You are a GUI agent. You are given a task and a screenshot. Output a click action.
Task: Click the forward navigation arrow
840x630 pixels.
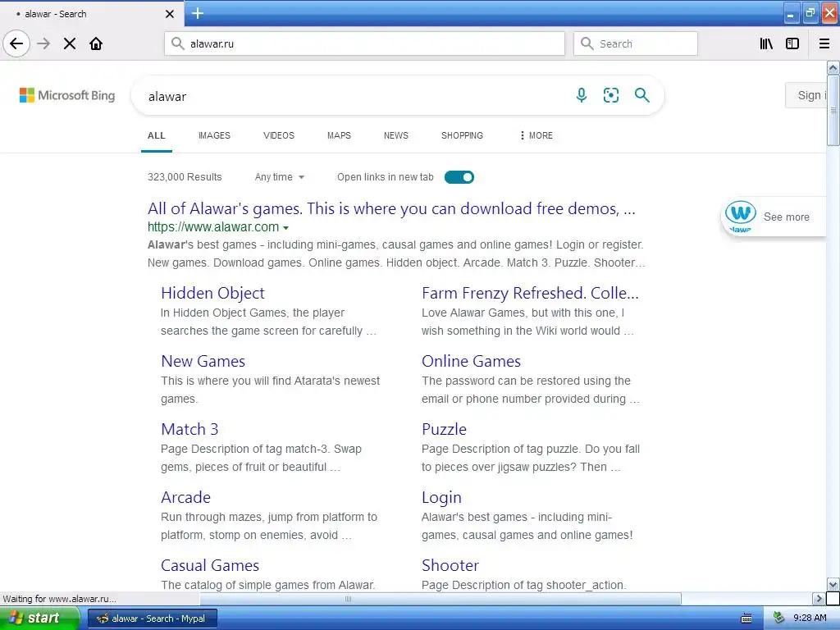43,43
